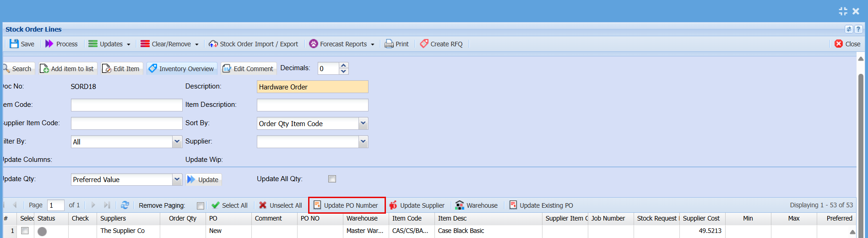Open the Clear/Remove menu

(170, 44)
